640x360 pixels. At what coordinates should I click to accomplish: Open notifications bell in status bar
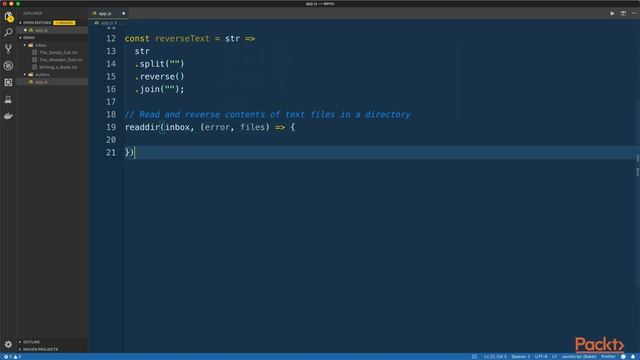[x=633, y=357]
